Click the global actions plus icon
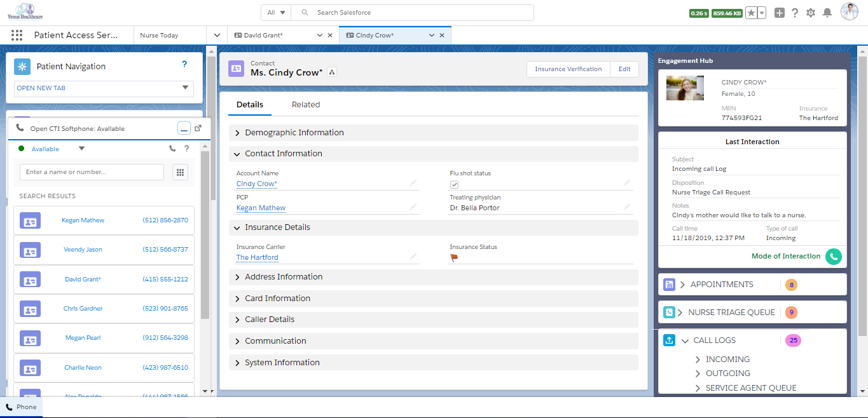This screenshot has width=868, height=418. pyautogui.click(x=780, y=13)
